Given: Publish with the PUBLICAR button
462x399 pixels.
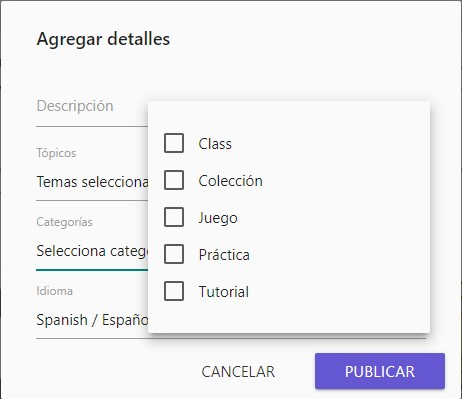Looking at the screenshot, I should (380, 371).
